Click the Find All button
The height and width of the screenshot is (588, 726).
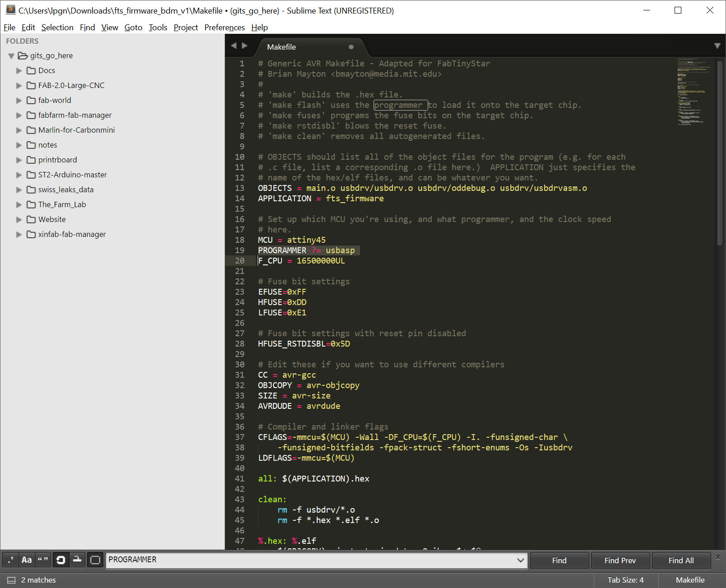pos(681,560)
